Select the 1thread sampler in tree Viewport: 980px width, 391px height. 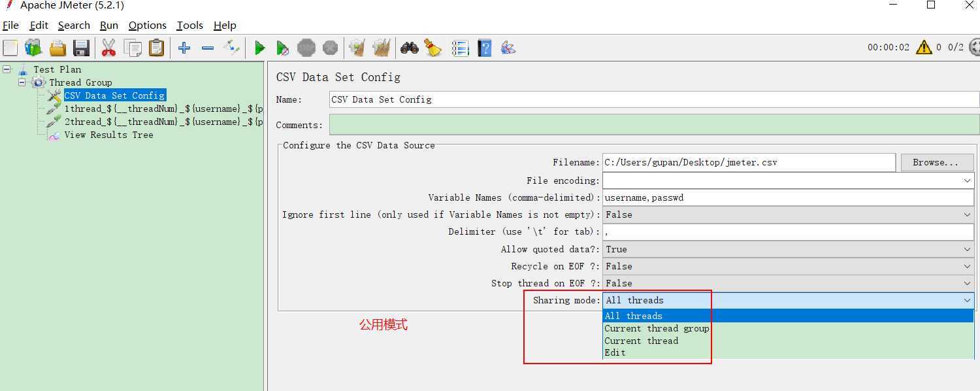pyautogui.click(x=163, y=109)
